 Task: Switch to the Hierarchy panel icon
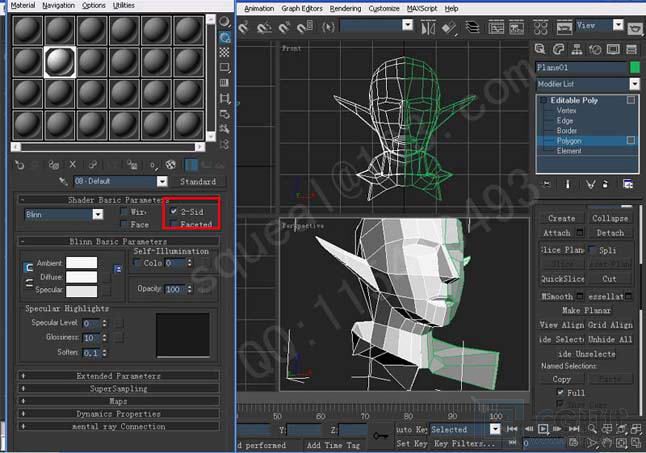tap(576, 49)
